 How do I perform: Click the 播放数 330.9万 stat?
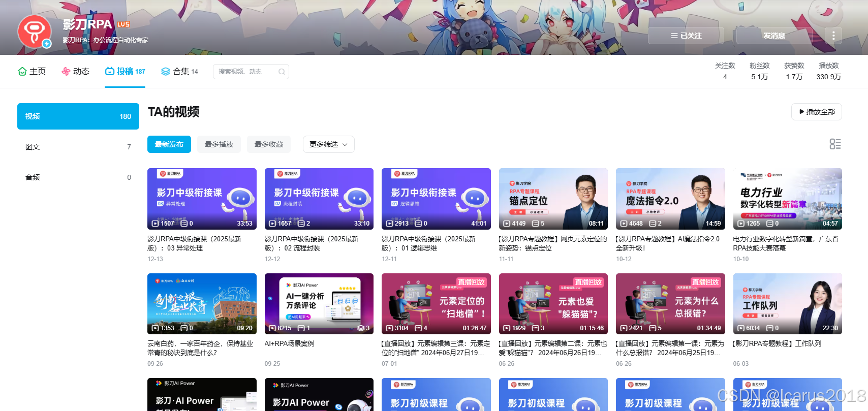pyautogui.click(x=829, y=71)
